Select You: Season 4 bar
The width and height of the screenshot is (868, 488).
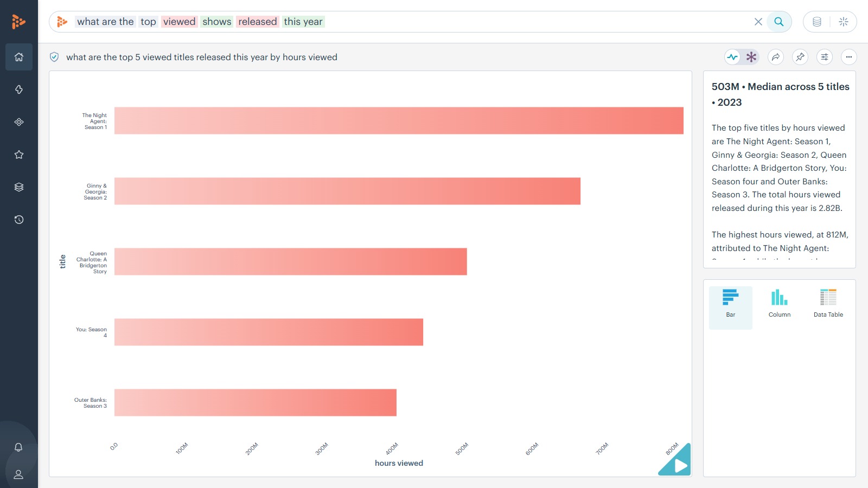coord(269,332)
